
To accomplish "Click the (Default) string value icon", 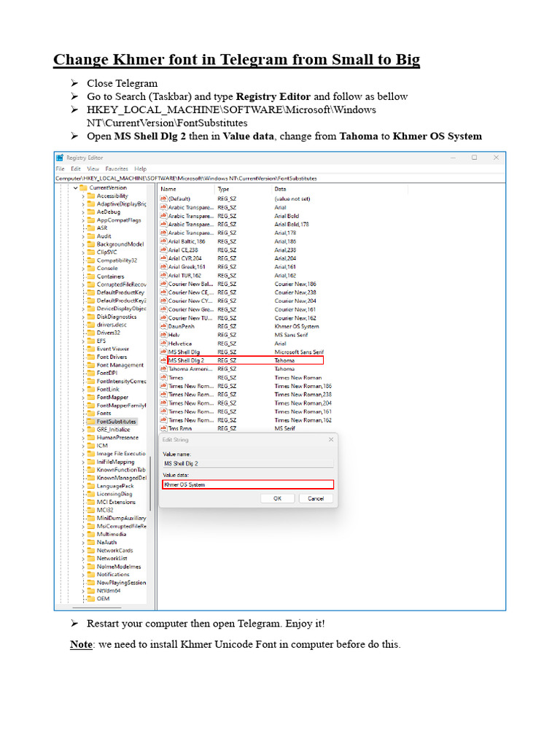I will [x=163, y=198].
